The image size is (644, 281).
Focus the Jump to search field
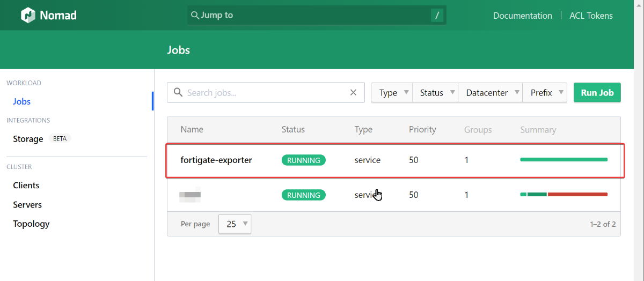(x=317, y=15)
